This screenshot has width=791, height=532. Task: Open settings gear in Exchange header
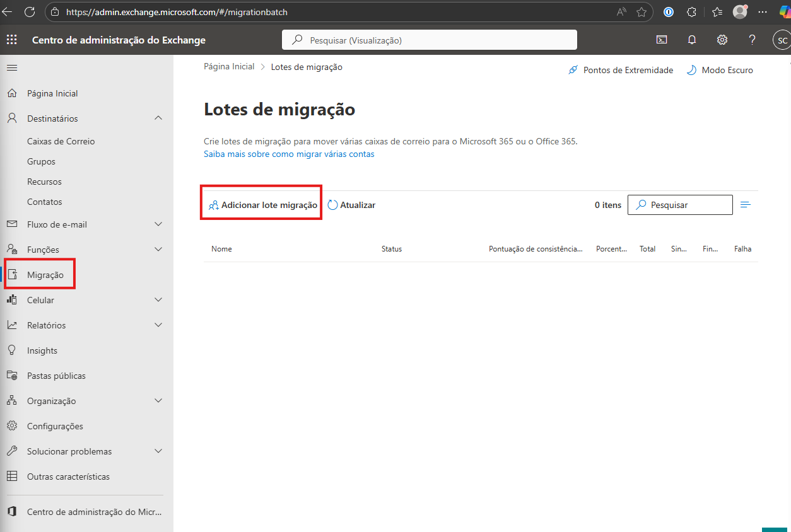(722, 40)
